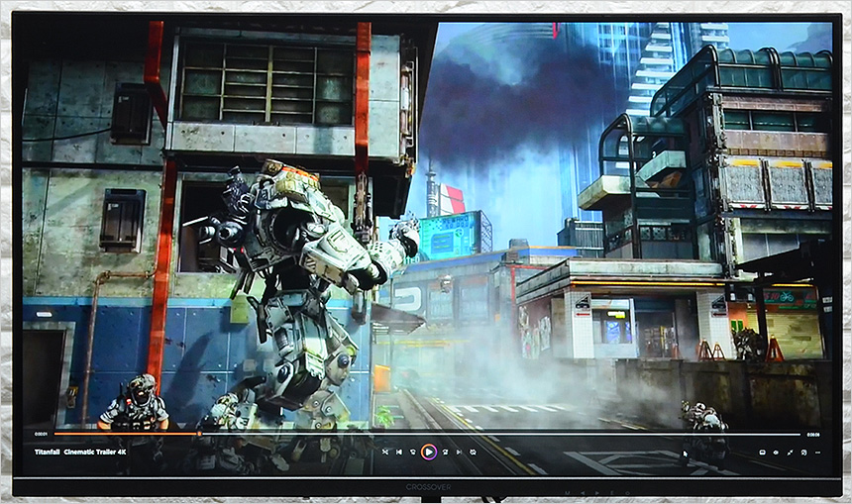Expand the three-dot more options menu
852x504 pixels.
click(x=817, y=452)
